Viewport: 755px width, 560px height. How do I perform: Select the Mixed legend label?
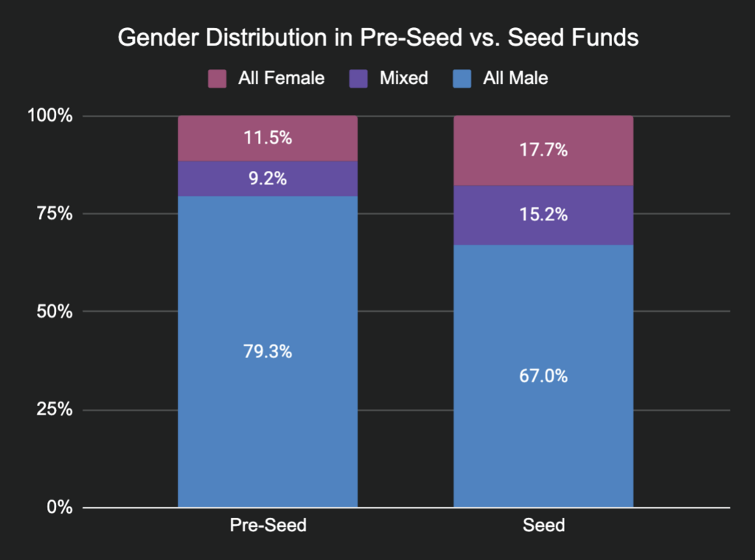(x=403, y=78)
